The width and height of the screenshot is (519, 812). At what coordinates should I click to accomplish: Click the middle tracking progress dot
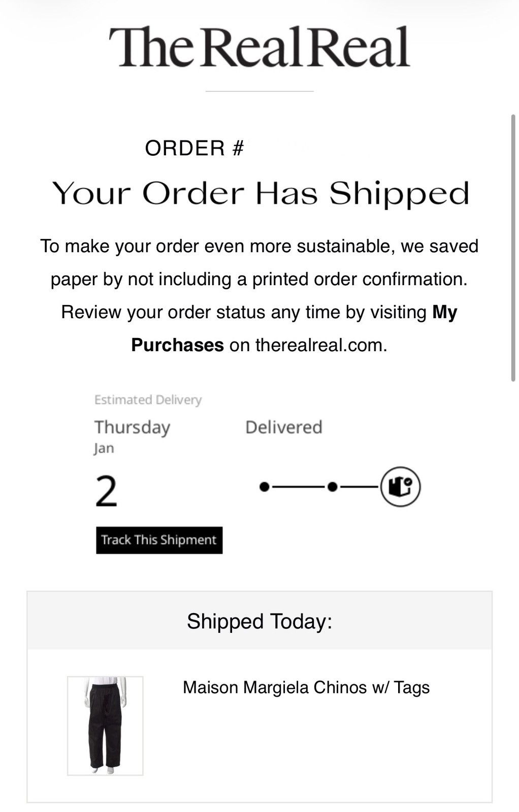pyautogui.click(x=332, y=487)
